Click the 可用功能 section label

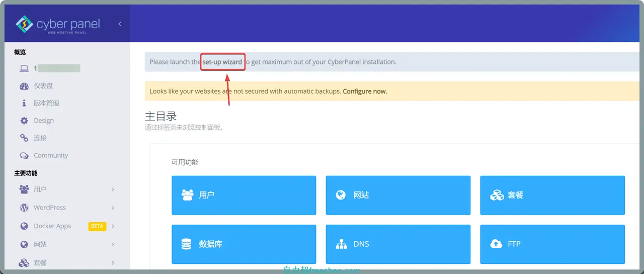[x=185, y=162]
